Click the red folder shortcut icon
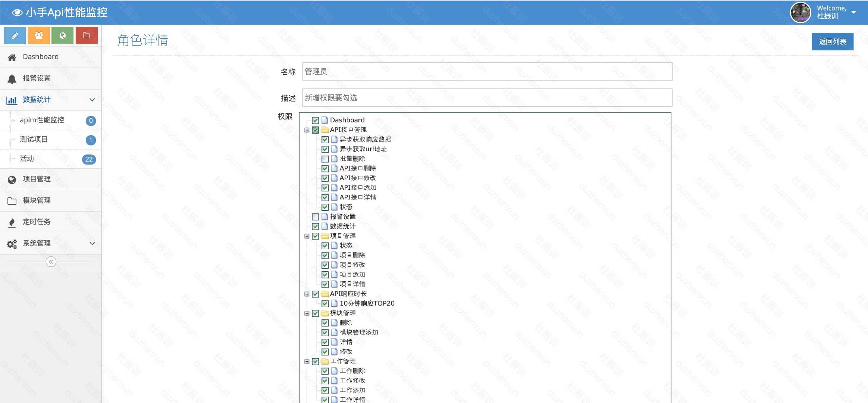 pos(87,35)
